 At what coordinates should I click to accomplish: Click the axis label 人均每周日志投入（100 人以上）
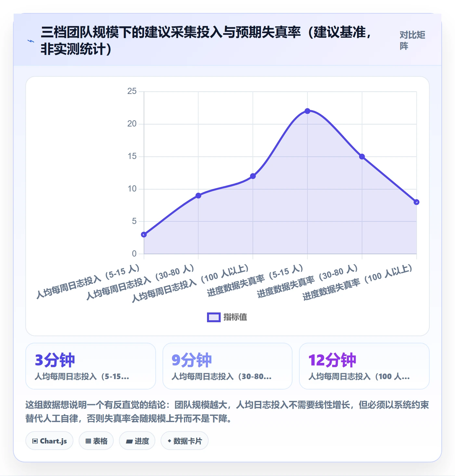click(190, 283)
